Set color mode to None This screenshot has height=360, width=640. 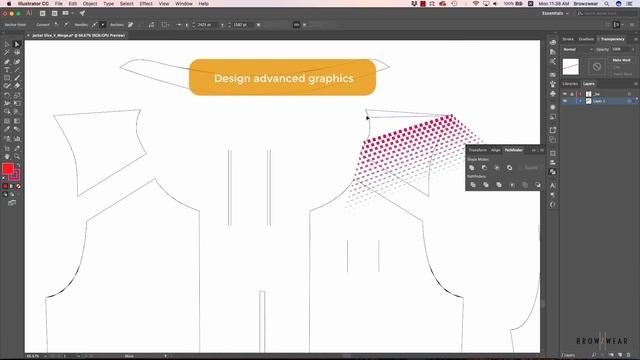point(18,186)
